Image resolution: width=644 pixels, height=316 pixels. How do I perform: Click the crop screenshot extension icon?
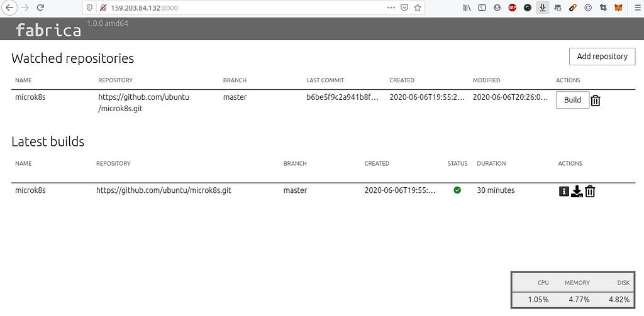[x=603, y=8]
